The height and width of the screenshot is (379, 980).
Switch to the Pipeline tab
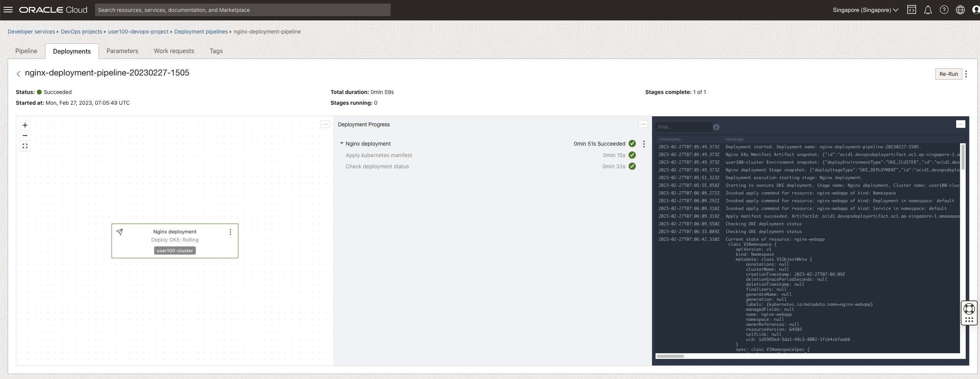[x=26, y=51]
